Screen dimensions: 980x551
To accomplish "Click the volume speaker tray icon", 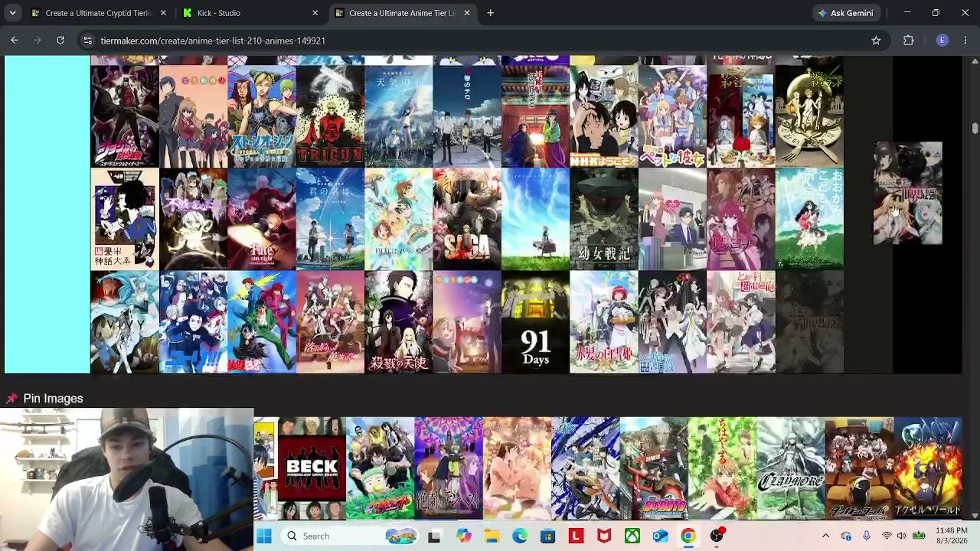I will (901, 536).
